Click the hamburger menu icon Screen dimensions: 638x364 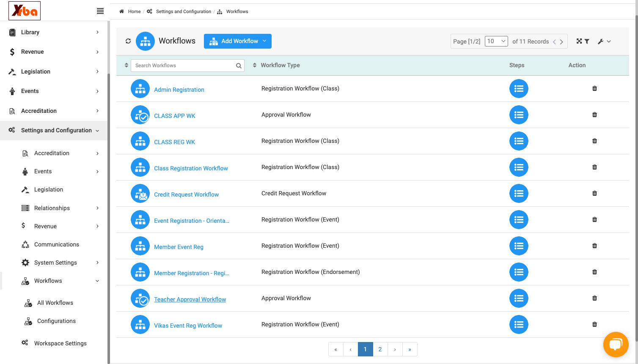tap(100, 11)
